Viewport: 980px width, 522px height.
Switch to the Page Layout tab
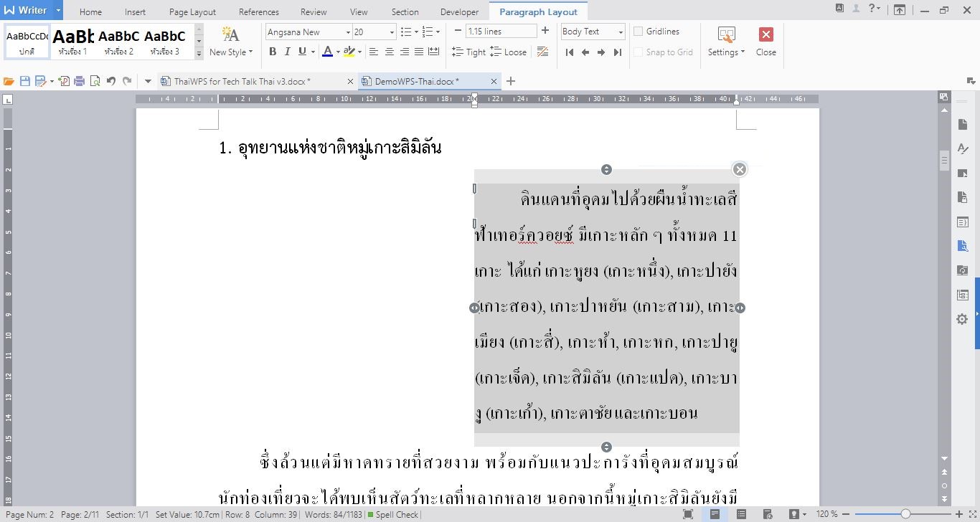[x=192, y=12]
